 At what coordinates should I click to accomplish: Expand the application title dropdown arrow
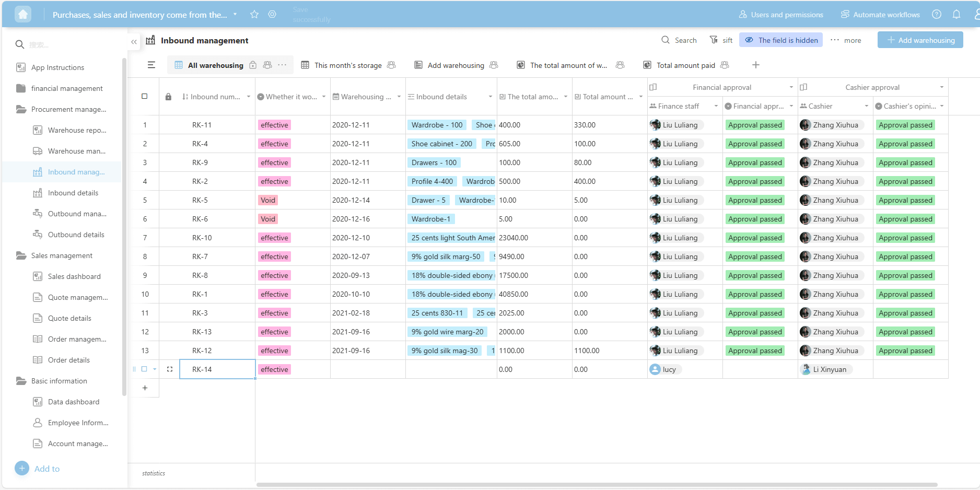(235, 14)
